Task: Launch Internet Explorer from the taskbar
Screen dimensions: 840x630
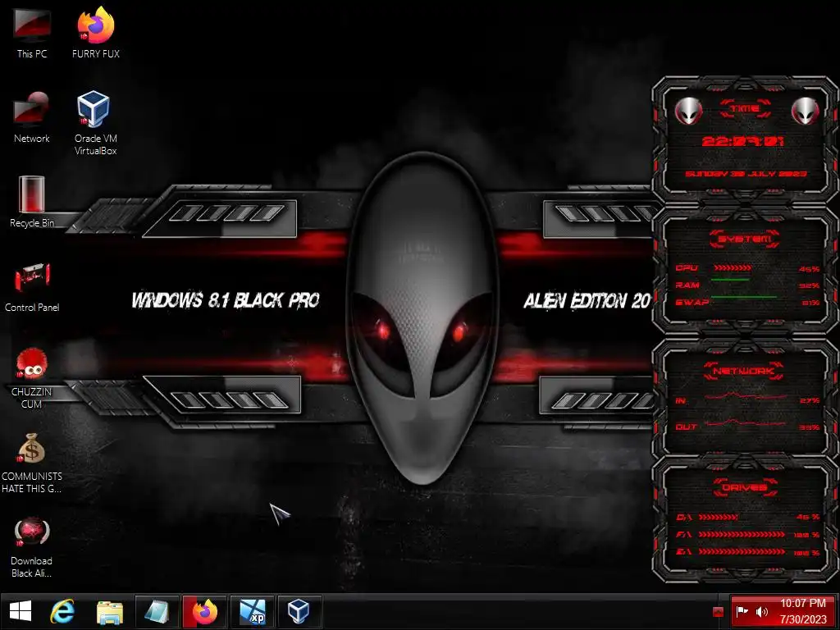Action: click(62, 611)
